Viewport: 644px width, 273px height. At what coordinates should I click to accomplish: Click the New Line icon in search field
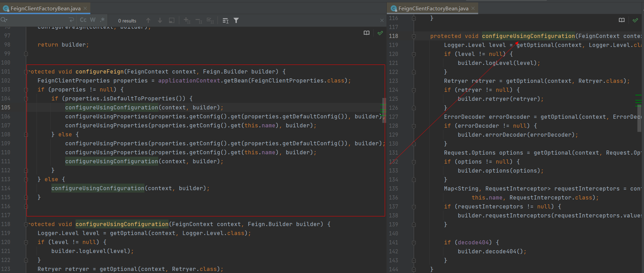click(71, 20)
